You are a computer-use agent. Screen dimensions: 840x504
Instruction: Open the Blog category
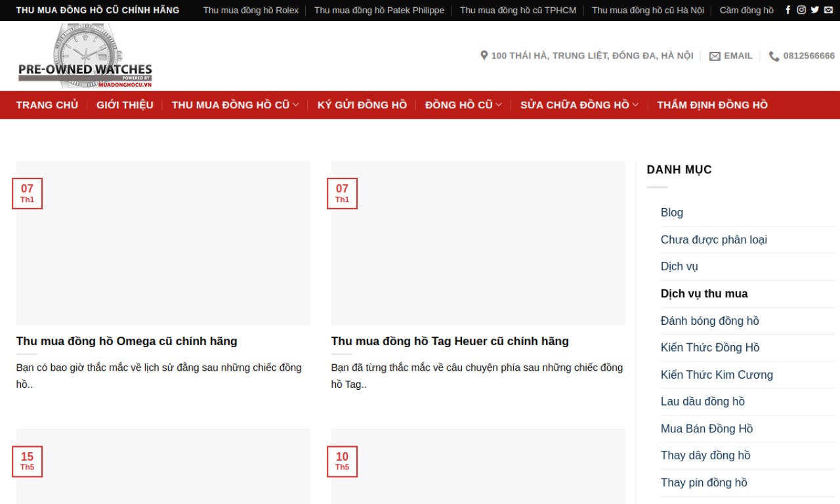pyautogui.click(x=672, y=213)
